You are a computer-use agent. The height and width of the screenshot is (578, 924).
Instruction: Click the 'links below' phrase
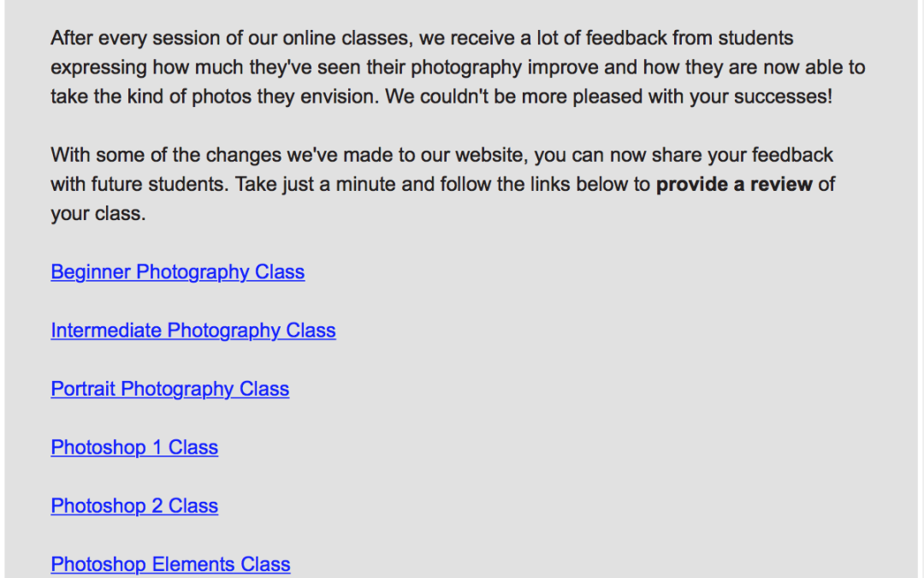(580, 184)
